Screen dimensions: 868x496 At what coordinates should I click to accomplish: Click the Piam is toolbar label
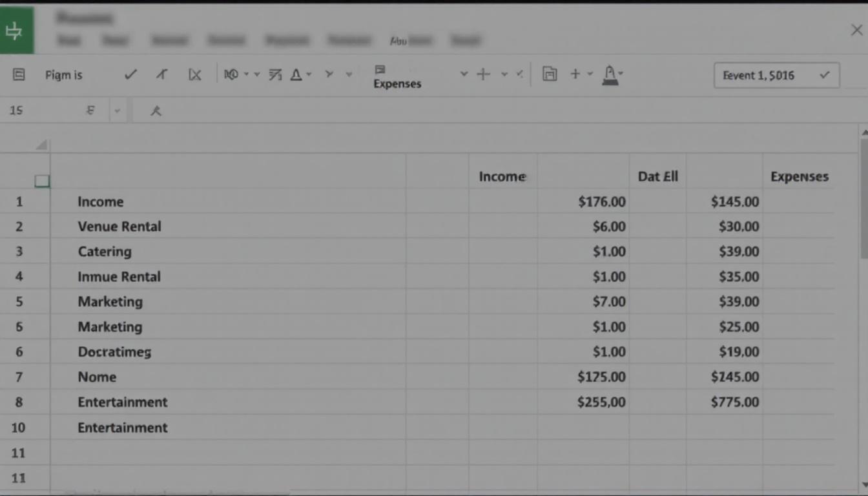tap(64, 75)
